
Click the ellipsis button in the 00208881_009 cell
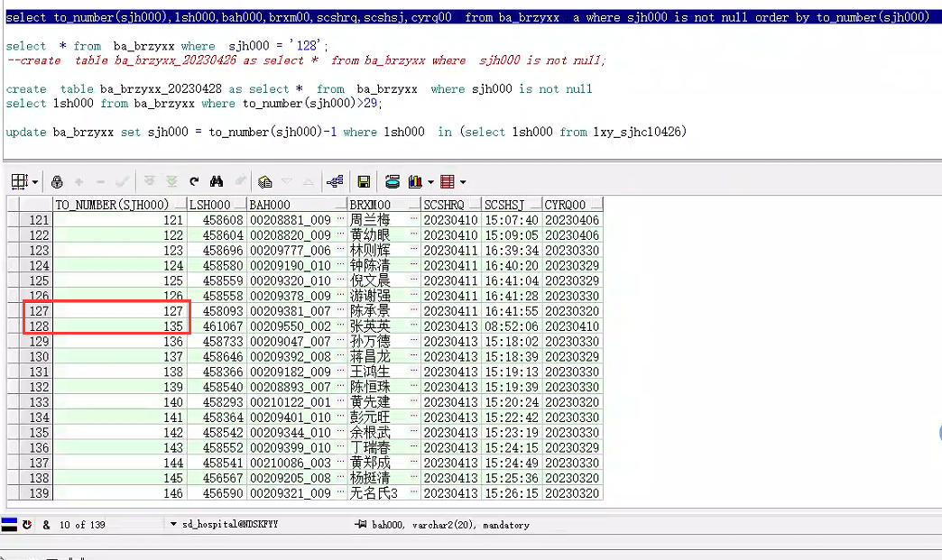(x=340, y=220)
